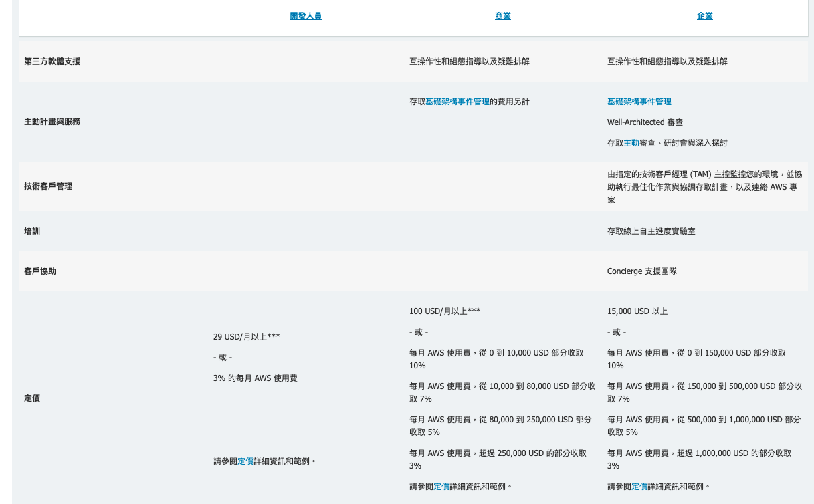Click 基礎架構事件管理 link in the 商業 column

click(x=457, y=102)
